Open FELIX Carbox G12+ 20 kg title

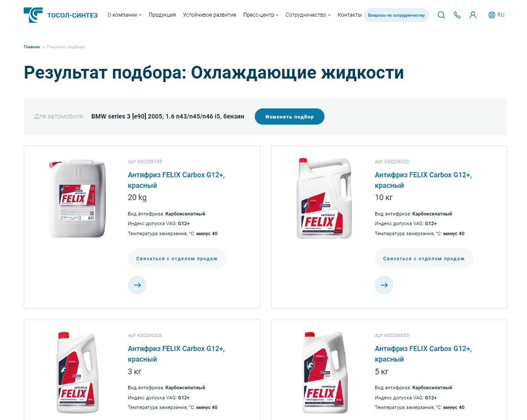click(x=176, y=180)
